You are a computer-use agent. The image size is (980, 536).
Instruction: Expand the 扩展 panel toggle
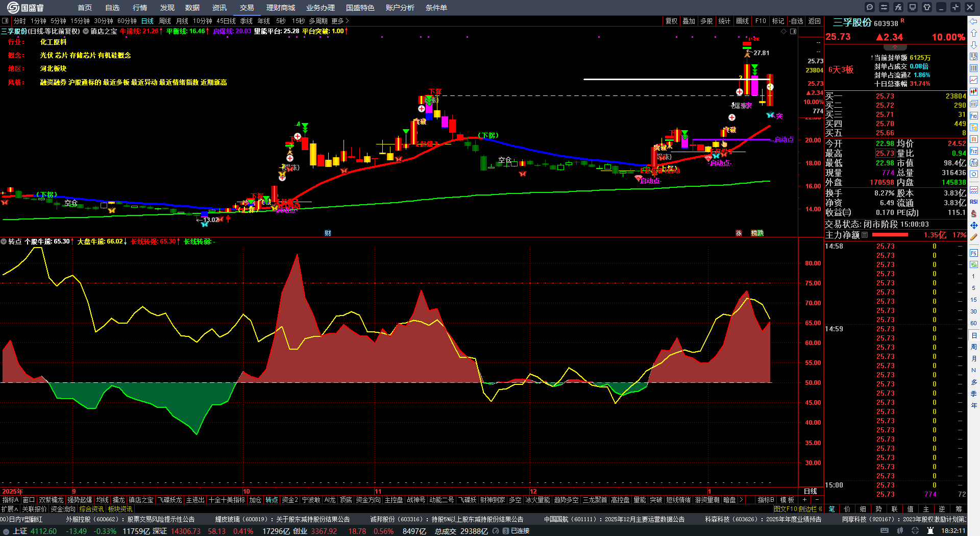(x=10, y=509)
